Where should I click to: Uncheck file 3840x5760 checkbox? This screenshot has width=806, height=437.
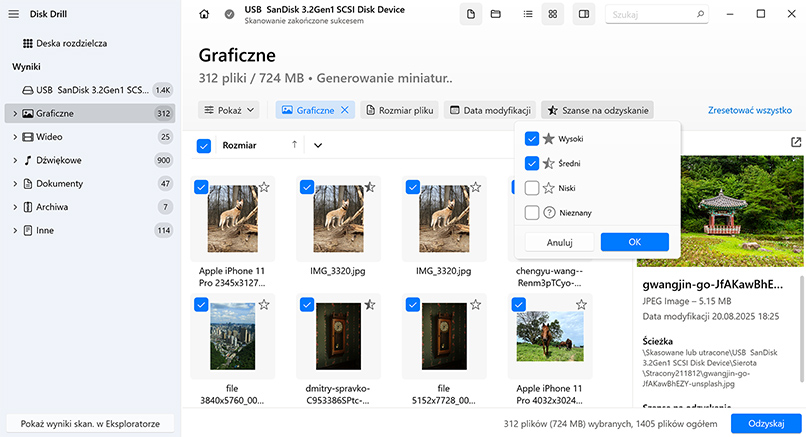(x=201, y=305)
